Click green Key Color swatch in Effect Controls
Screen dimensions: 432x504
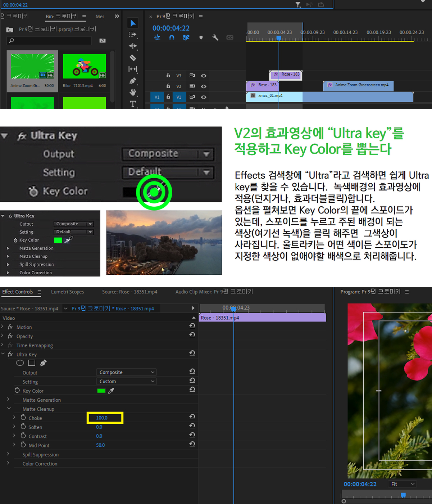[101, 391]
